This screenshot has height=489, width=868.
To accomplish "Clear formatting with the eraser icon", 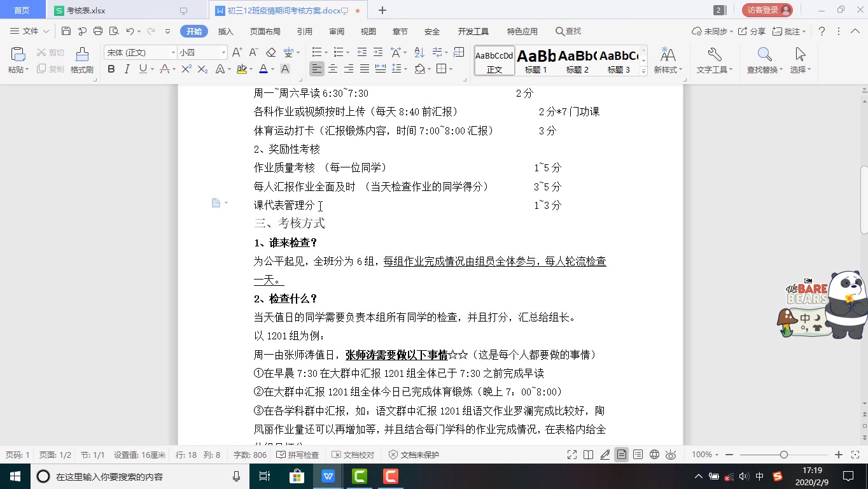I will (270, 52).
